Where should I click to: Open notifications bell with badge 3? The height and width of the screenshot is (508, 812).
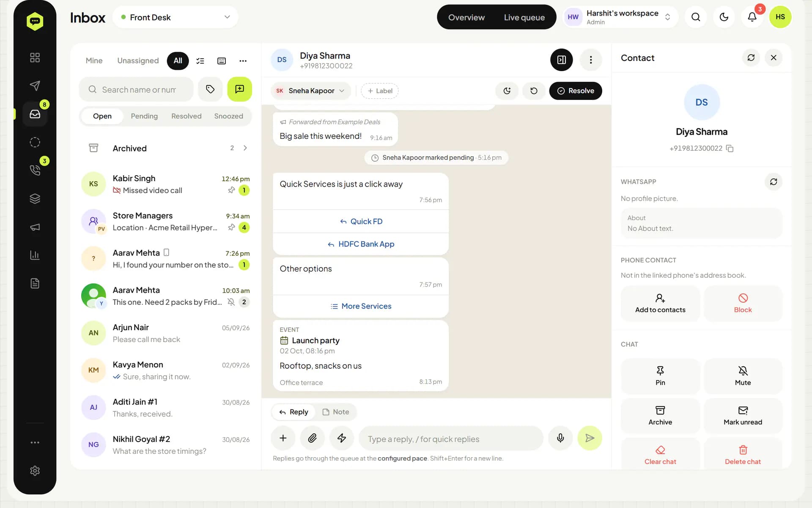(752, 17)
